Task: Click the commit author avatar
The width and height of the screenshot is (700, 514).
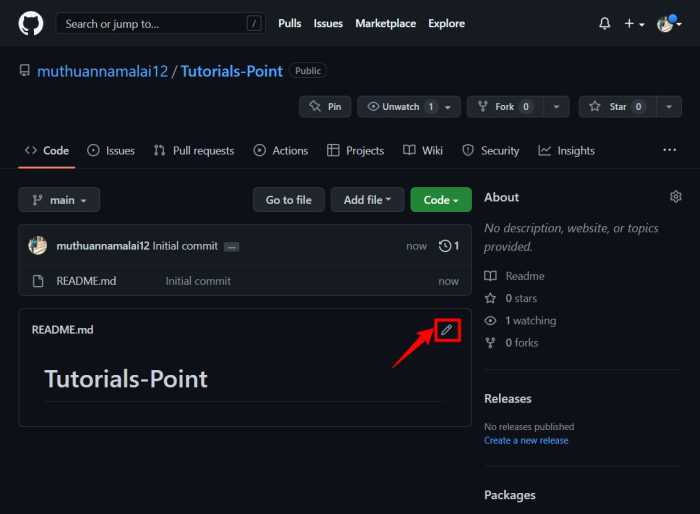Action: (x=38, y=246)
